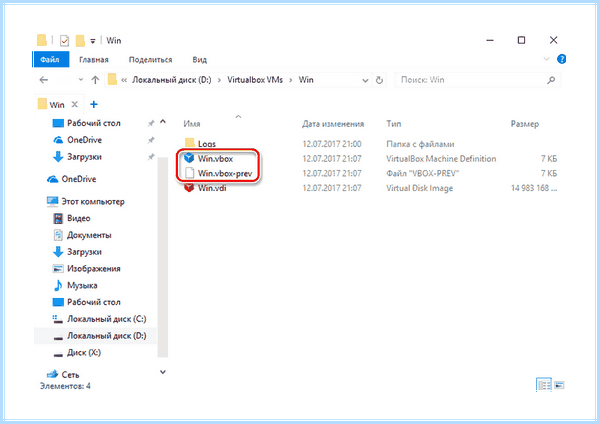Close the Win folder tab
The image size is (600, 424).
75,104
